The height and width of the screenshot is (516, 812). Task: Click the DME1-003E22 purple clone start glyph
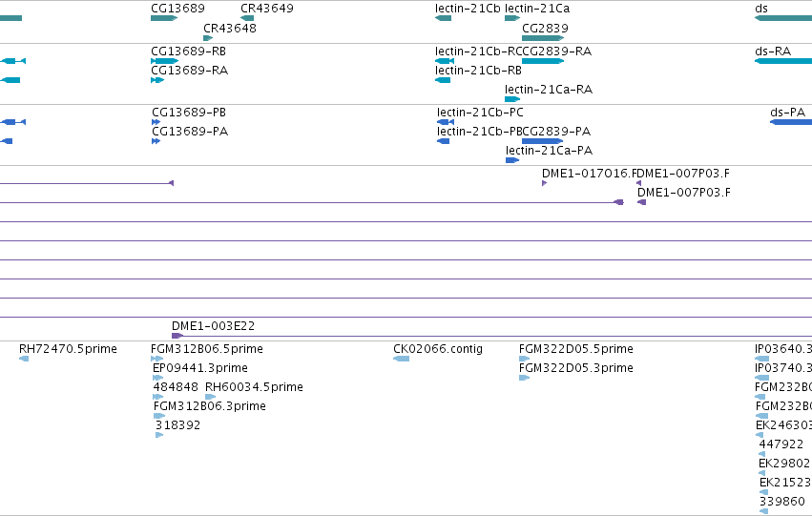177,336
